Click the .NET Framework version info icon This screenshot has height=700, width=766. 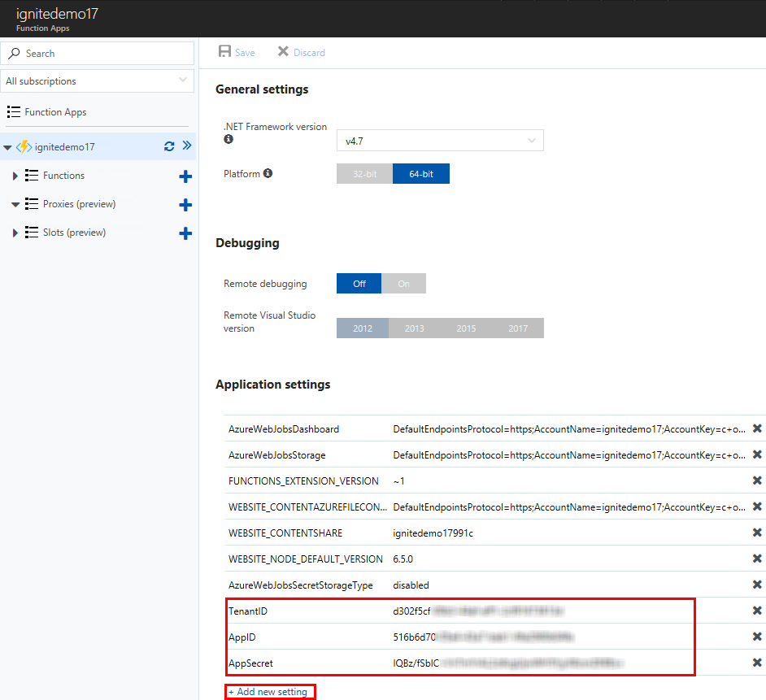(x=228, y=140)
